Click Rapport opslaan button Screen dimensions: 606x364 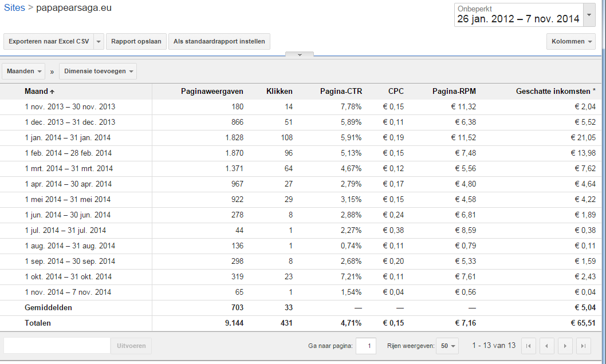(x=136, y=42)
